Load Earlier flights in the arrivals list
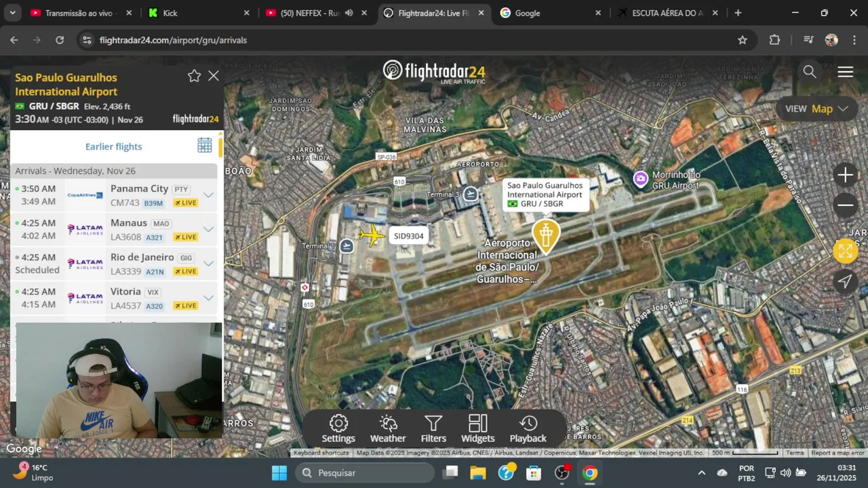868x488 pixels. coord(113,146)
